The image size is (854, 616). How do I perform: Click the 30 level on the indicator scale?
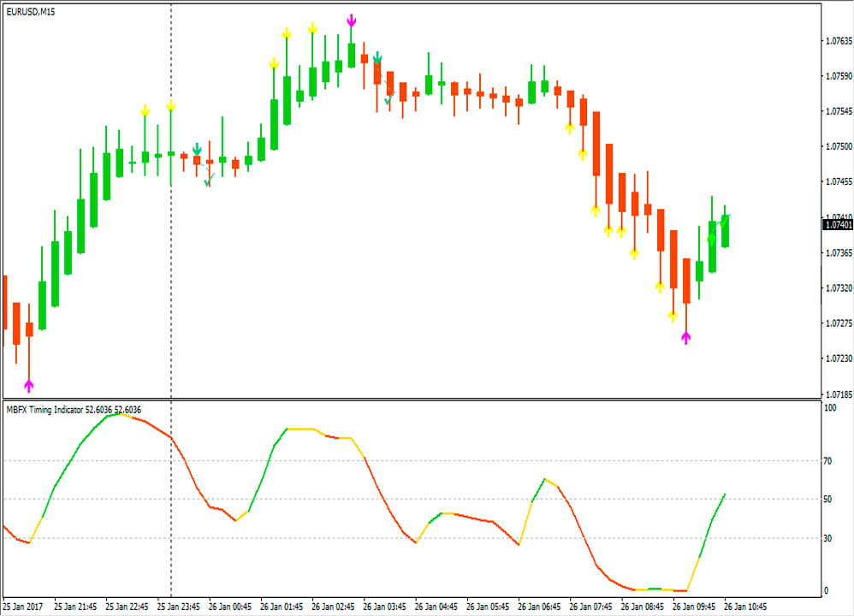(828, 538)
